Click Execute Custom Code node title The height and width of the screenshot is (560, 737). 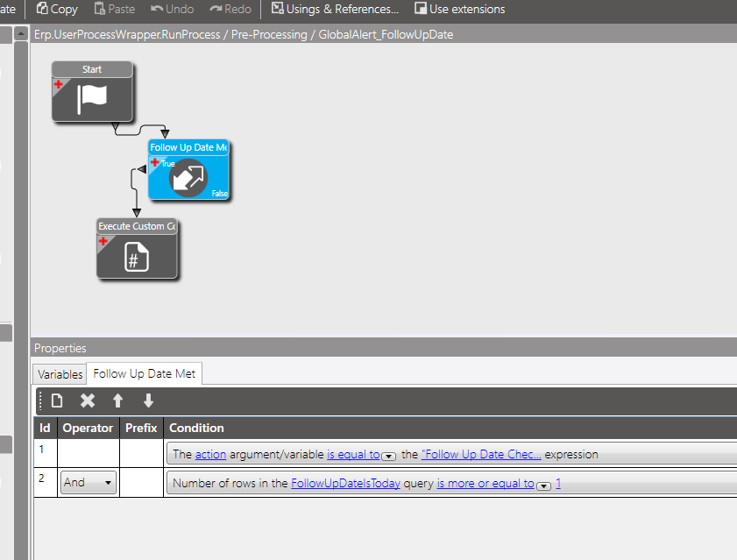[137, 226]
